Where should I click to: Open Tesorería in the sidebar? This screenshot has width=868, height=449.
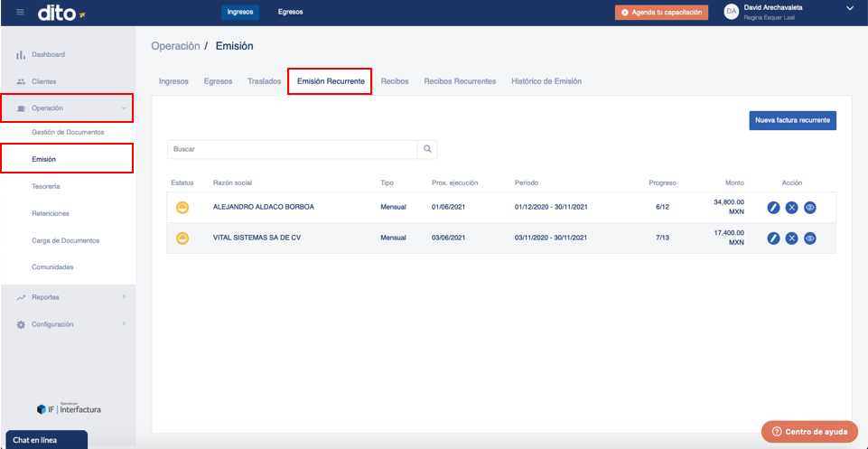(x=46, y=187)
